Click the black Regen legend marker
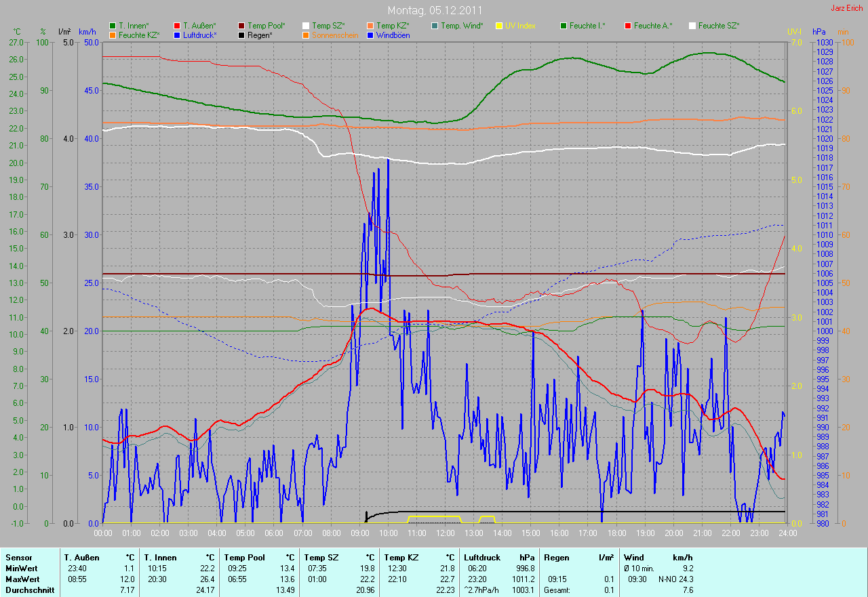Screen dimensions: 868x597 241,35
